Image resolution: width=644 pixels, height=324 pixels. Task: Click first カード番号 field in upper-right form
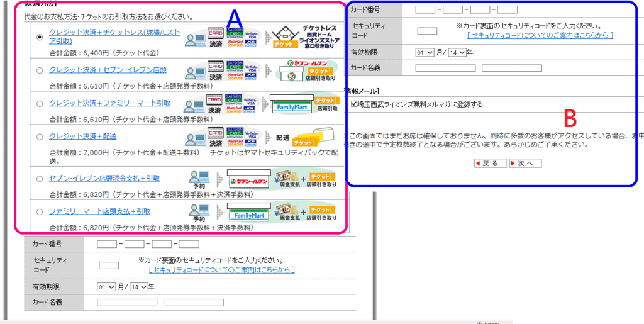point(425,9)
